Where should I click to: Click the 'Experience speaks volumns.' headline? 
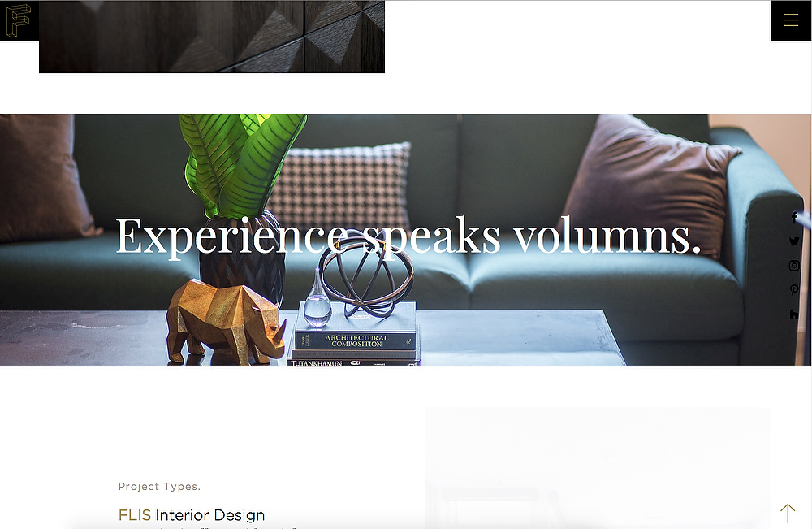coord(408,236)
